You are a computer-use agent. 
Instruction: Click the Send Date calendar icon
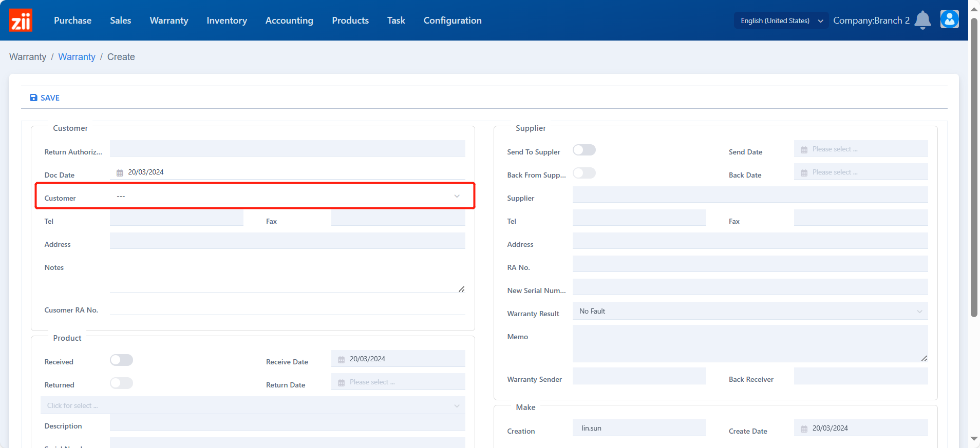pos(804,149)
